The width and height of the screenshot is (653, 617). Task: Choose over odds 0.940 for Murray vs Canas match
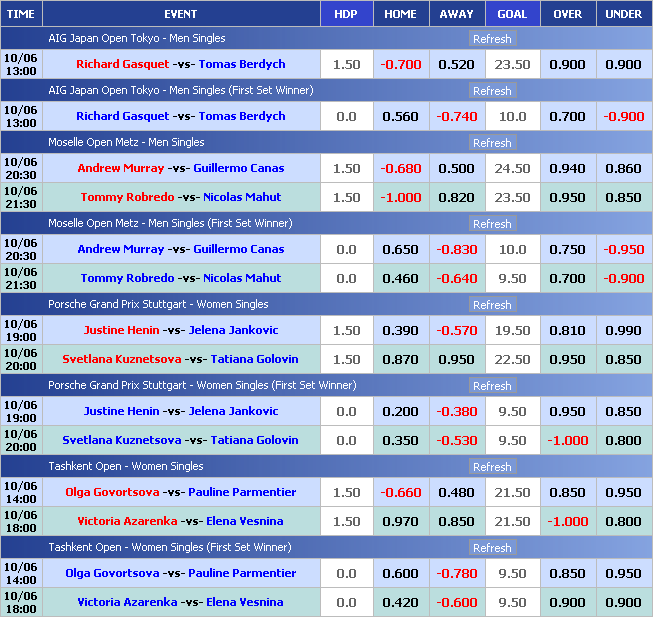pos(568,168)
